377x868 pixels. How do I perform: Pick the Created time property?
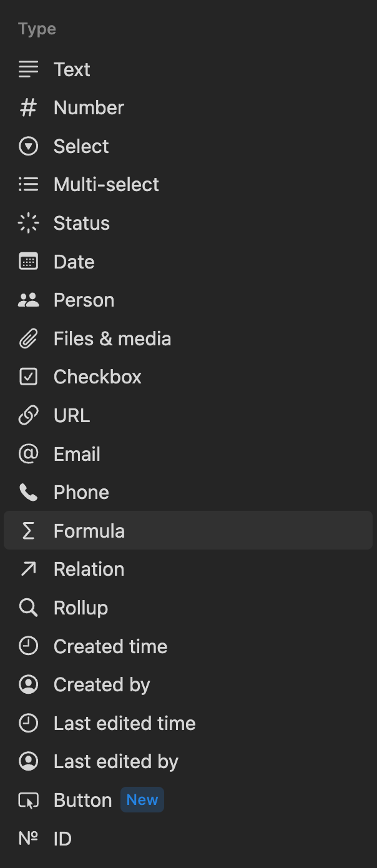coord(110,647)
